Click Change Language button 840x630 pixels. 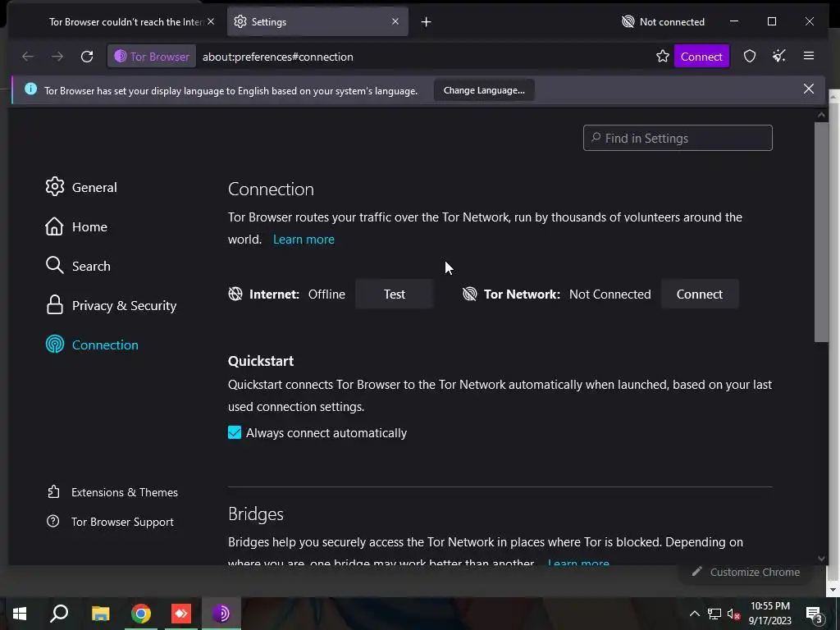[x=484, y=90]
